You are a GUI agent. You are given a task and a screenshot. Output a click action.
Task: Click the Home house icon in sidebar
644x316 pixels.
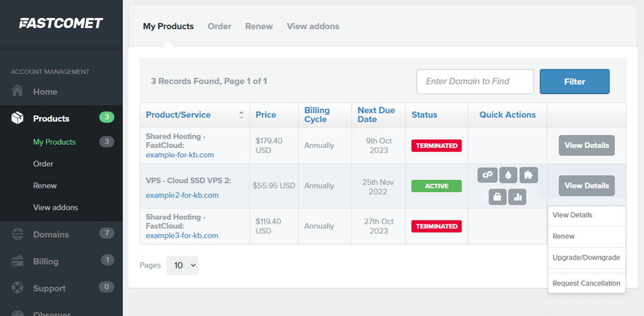pos(17,91)
